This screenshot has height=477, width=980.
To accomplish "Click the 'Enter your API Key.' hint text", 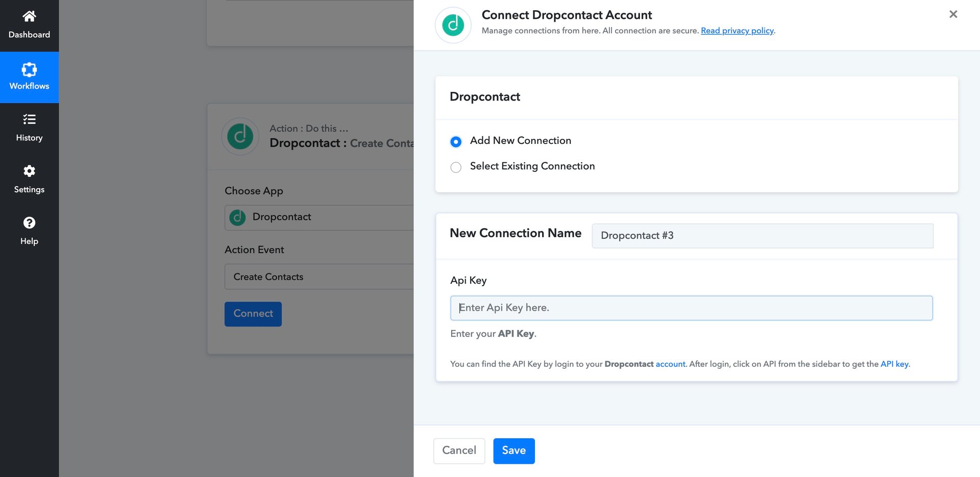I will click(493, 334).
